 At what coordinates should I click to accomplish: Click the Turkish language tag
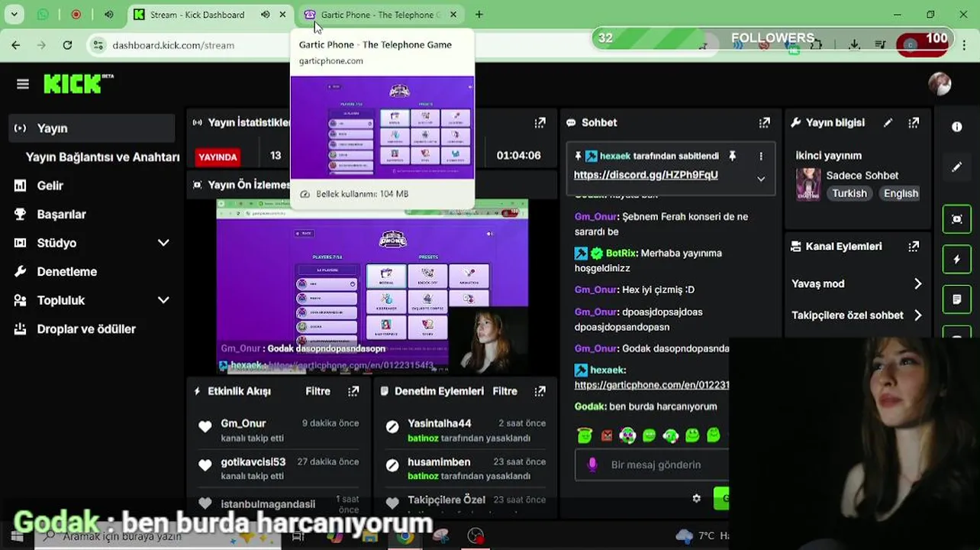(849, 193)
